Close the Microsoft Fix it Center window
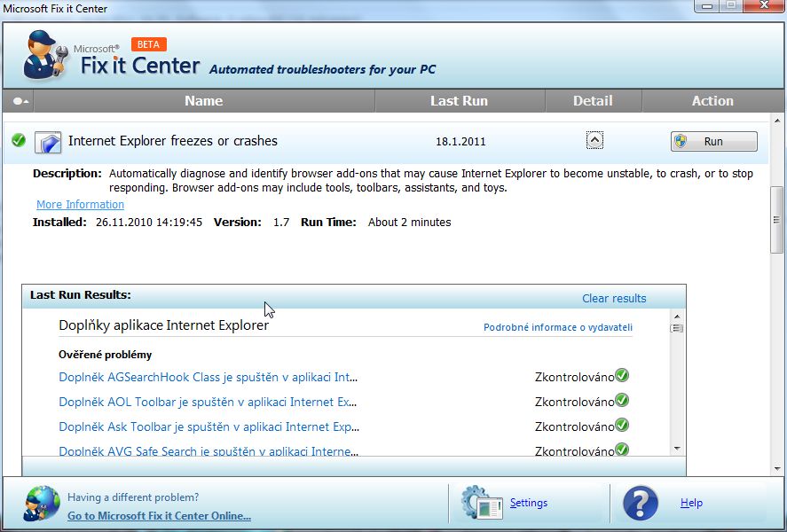Image resolution: width=787 pixels, height=532 pixels. (765, 5)
